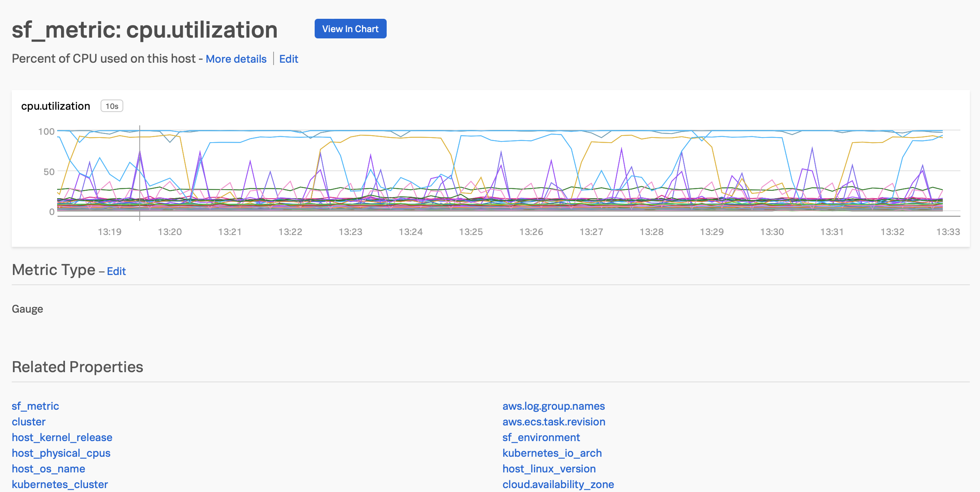This screenshot has height=492, width=980.
Task: Open the host_linux_version property link
Action: tap(549, 468)
